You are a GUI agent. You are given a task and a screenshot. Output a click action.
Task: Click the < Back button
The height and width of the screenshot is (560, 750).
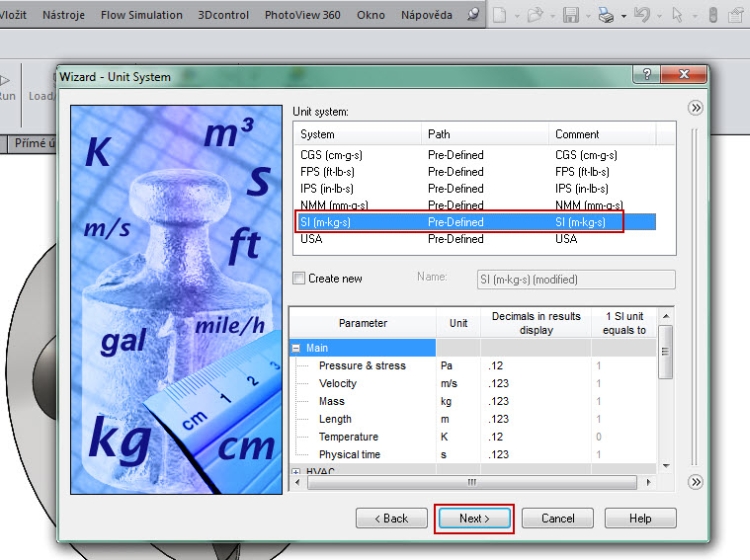[391, 518]
